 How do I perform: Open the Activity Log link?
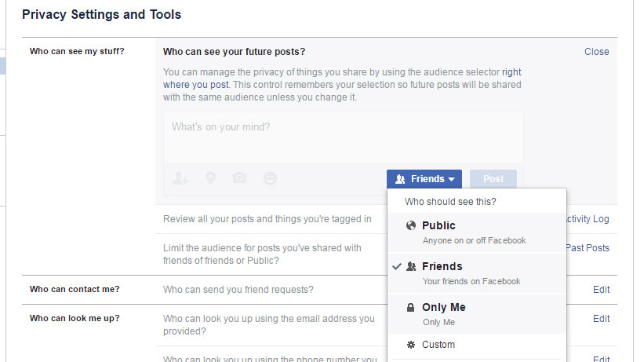tap(588, 219)
